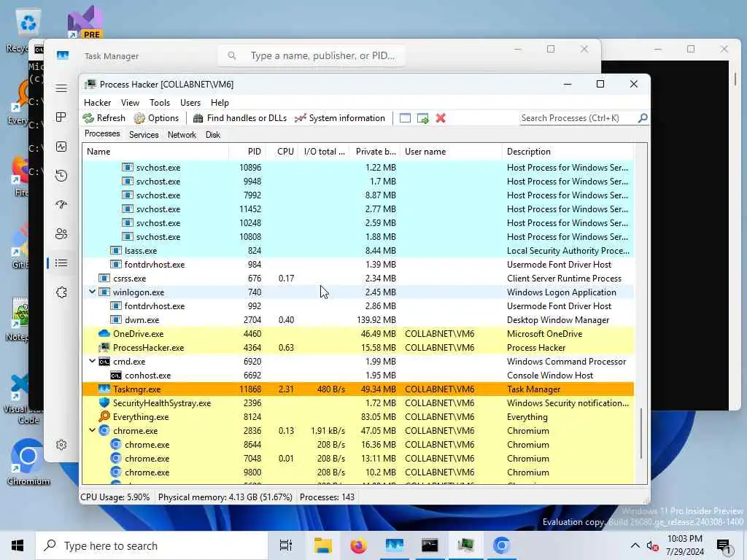This screenshot has width=747, height=560.
Task: Open System information window
Action: [340, 118]
